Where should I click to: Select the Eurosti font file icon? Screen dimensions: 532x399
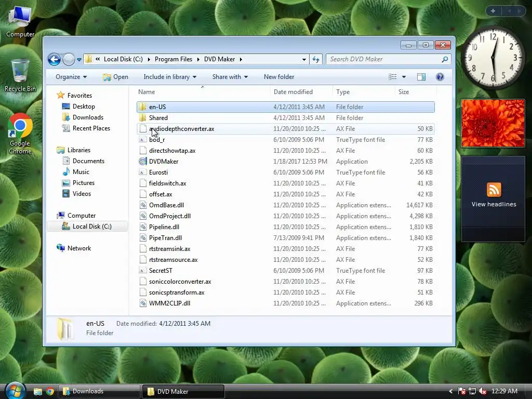143,172
